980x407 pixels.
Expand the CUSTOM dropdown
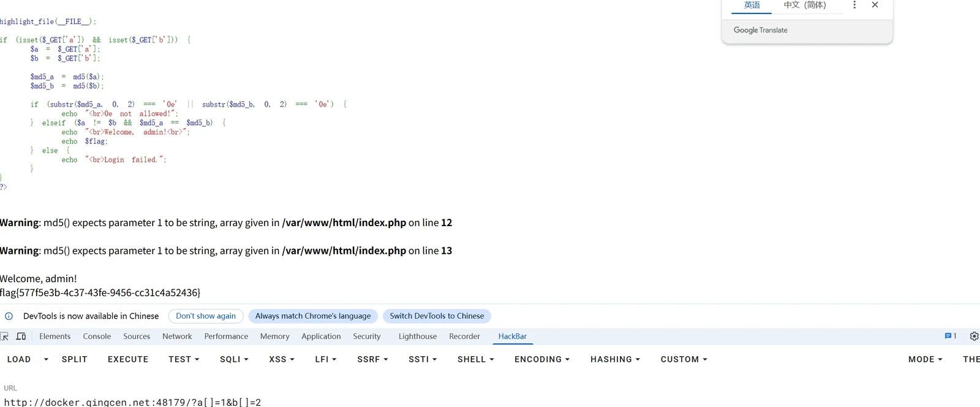click(x=684, y=359)
